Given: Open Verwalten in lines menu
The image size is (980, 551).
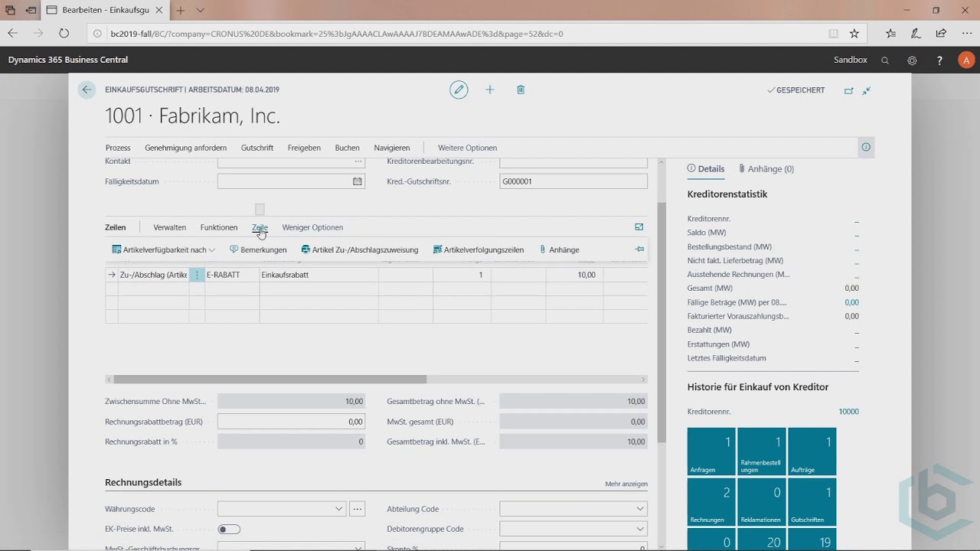Looking at the screenshot, I should (x=169, y=227).
